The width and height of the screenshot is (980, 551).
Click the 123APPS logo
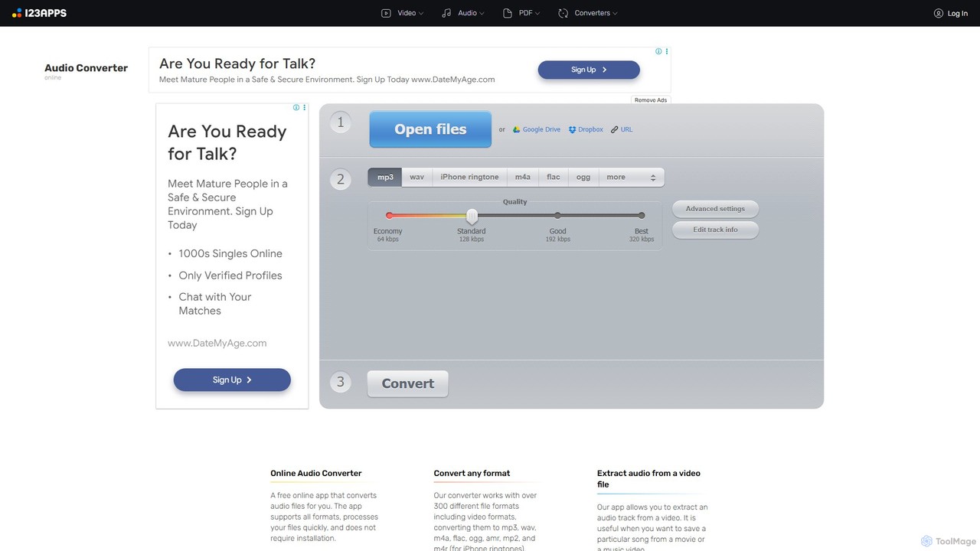39,13
